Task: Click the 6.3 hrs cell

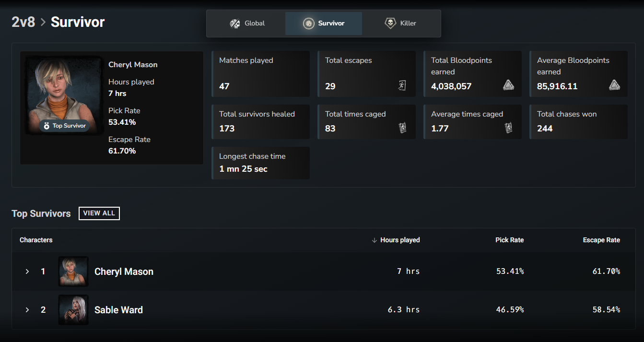Action: 404,310
